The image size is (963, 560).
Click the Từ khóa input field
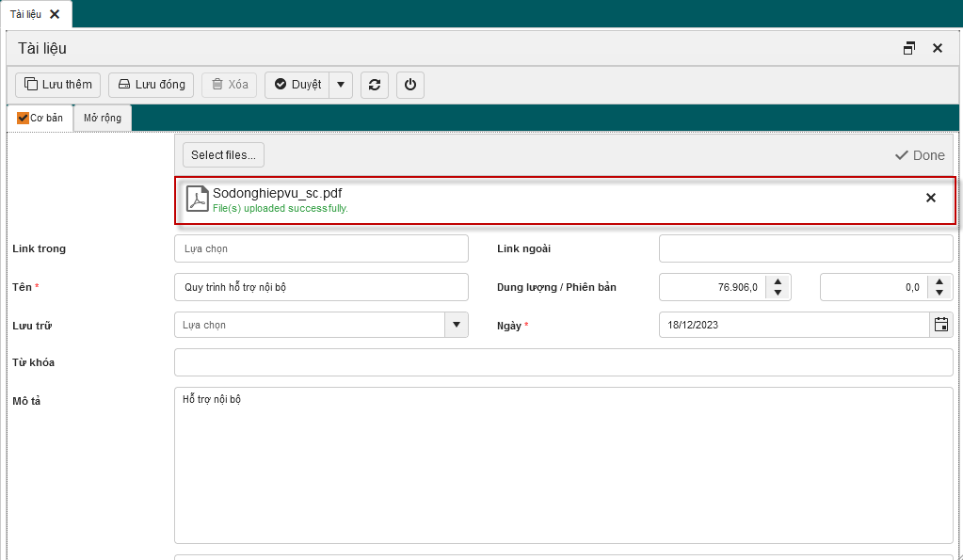(563, 362)
